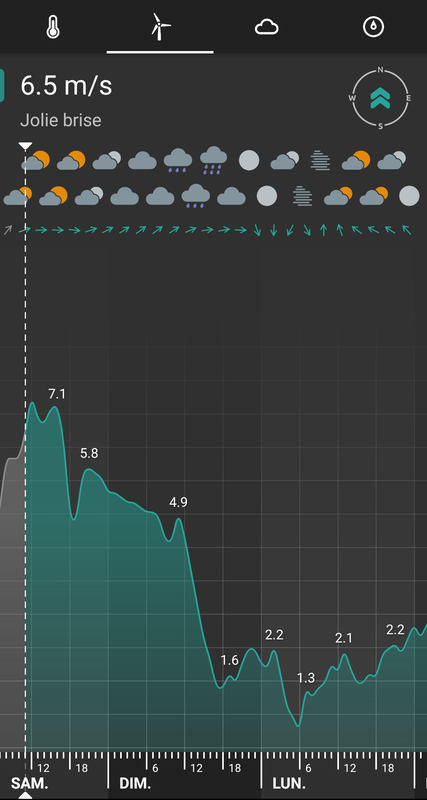Screen dimensions: 427x800
Task: Tap the 2.1 wind value label
Action: (x=344, y=638)
